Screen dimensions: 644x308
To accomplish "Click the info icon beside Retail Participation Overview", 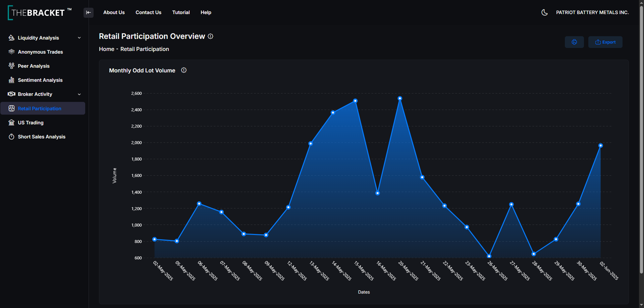I will (x=210, y=36).
